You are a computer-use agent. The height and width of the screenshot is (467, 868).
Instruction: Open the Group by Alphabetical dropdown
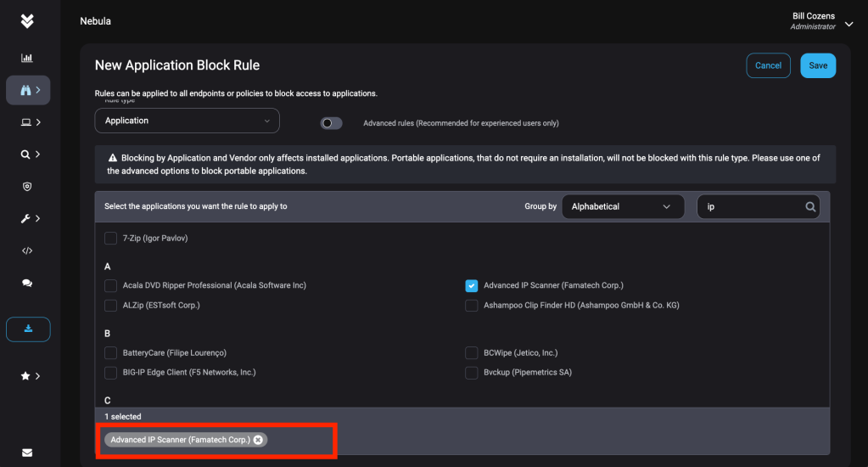pyautogui.click(x=623, y=206)
